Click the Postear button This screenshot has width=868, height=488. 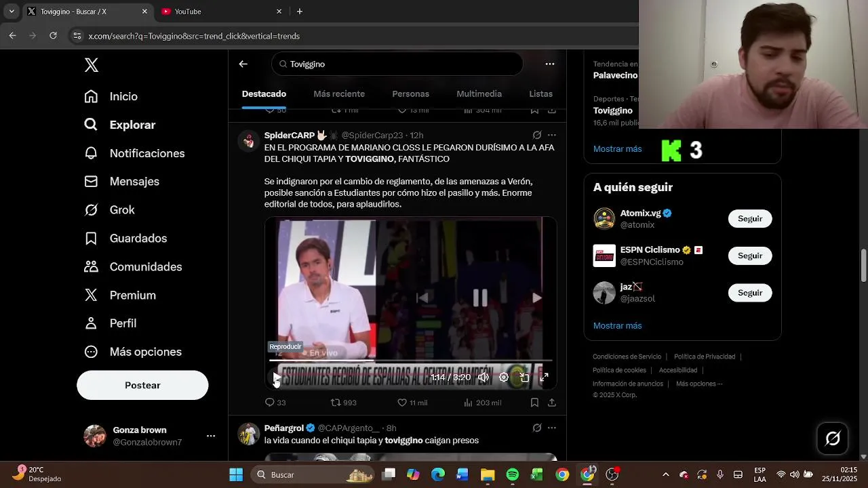click(142, 385)
